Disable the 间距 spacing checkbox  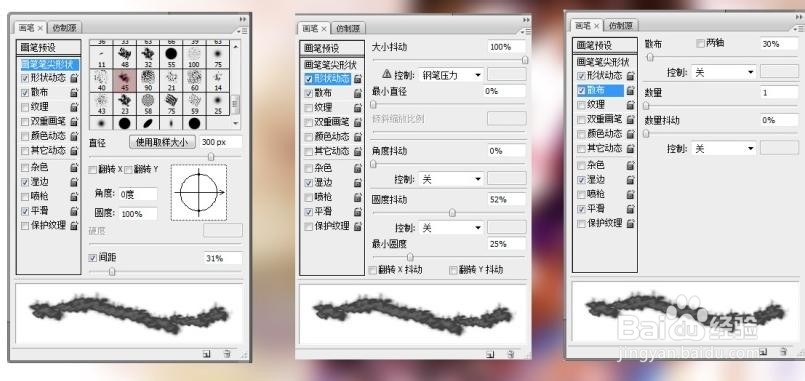[92, 258]
